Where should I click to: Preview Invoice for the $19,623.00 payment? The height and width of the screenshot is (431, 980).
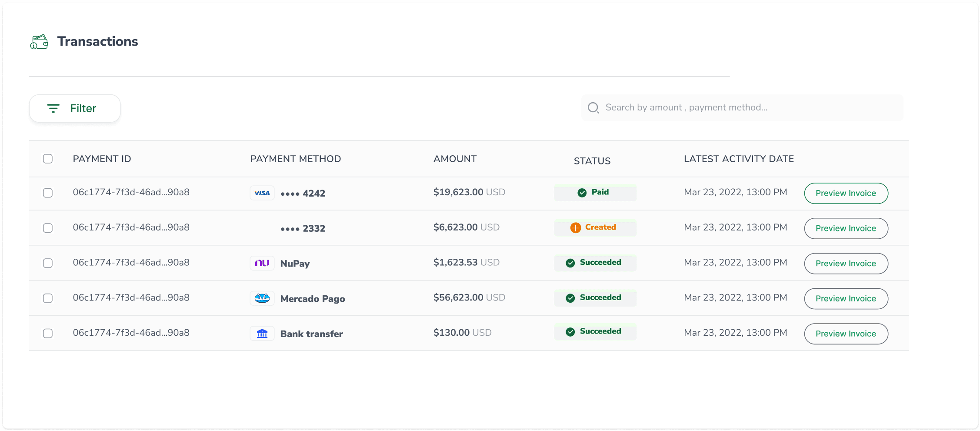tap(846, 193)
